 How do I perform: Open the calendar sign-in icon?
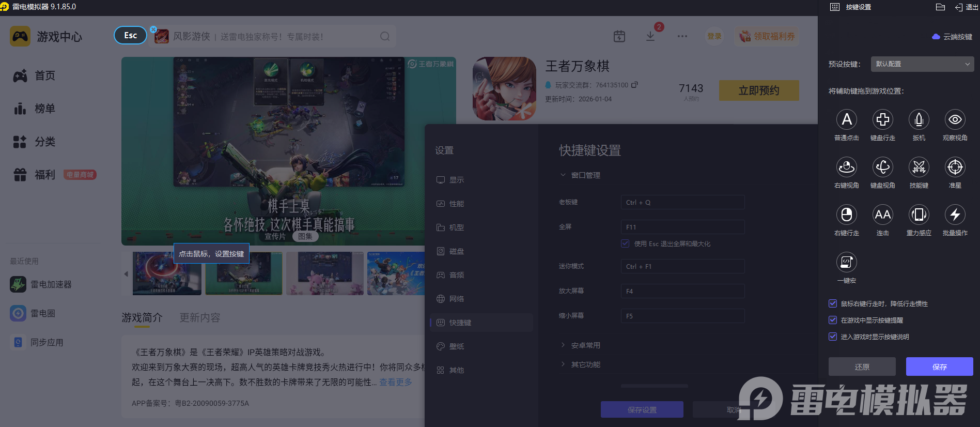pos(619,36)
